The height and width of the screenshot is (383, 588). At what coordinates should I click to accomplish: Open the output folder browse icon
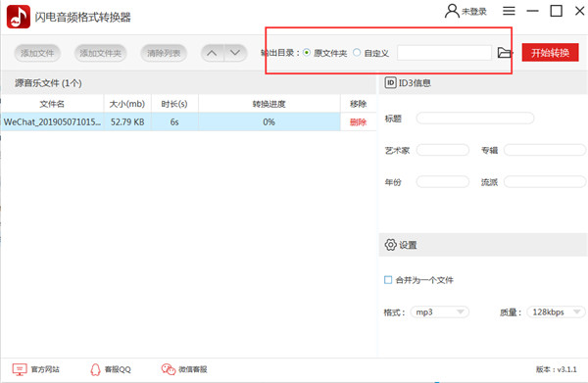tap(505, 53)
